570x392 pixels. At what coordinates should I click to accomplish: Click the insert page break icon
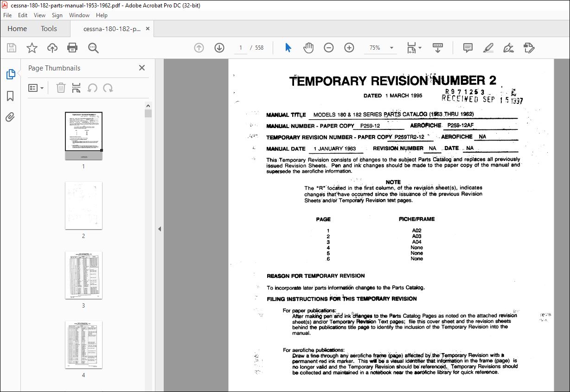point(77,88)
